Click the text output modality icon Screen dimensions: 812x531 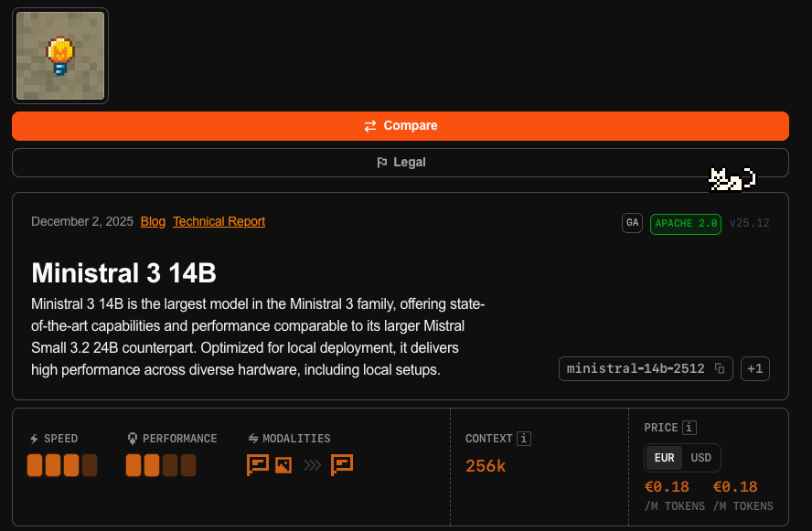point(342,465)
